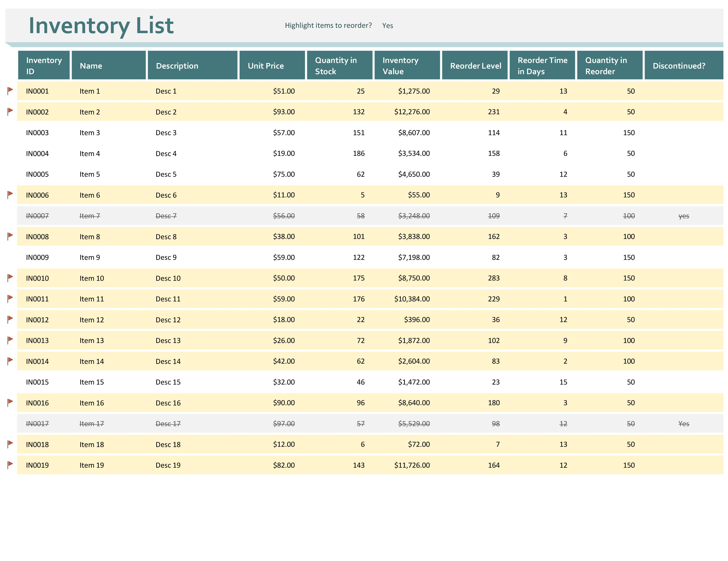
Task: Click the reorder flag icon for IN0008
Action: 9,236
